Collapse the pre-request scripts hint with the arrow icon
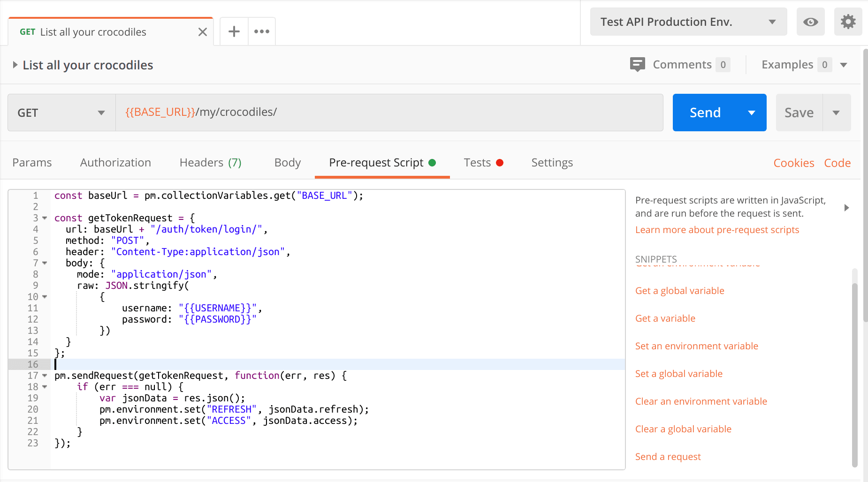868x482 pixels. [847, 207]
